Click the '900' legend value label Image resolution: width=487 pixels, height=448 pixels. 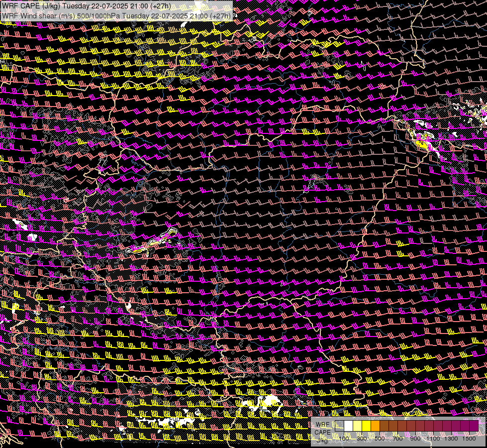coord(415,439)
